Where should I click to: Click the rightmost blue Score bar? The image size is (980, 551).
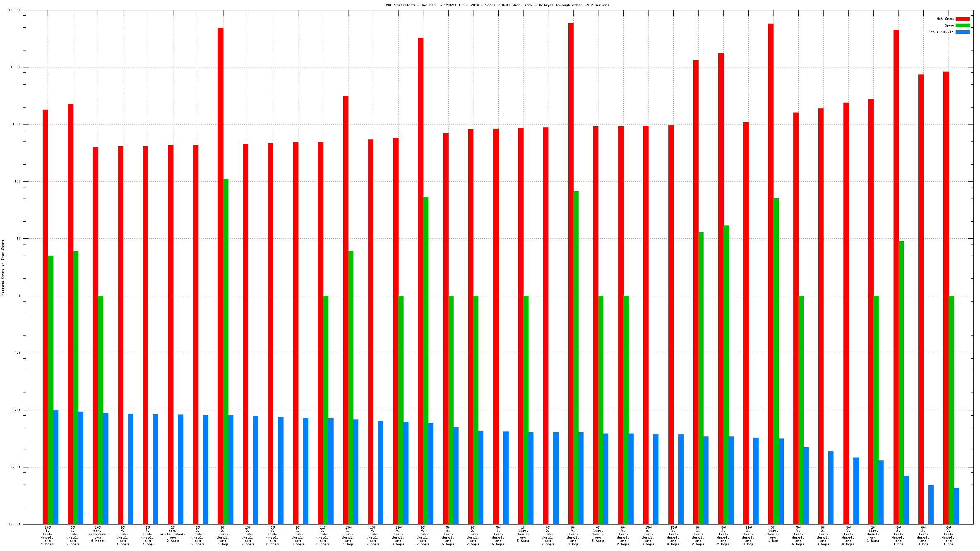[956, 506]
